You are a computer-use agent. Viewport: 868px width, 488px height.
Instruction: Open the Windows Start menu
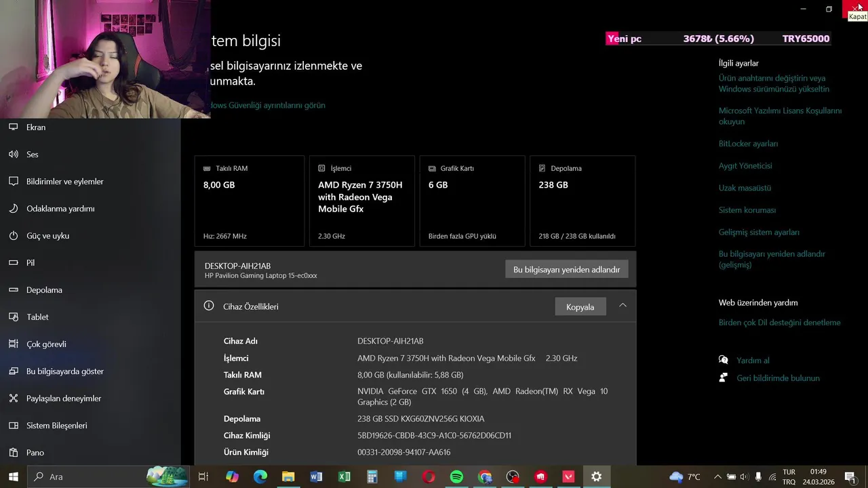point(13,476)
